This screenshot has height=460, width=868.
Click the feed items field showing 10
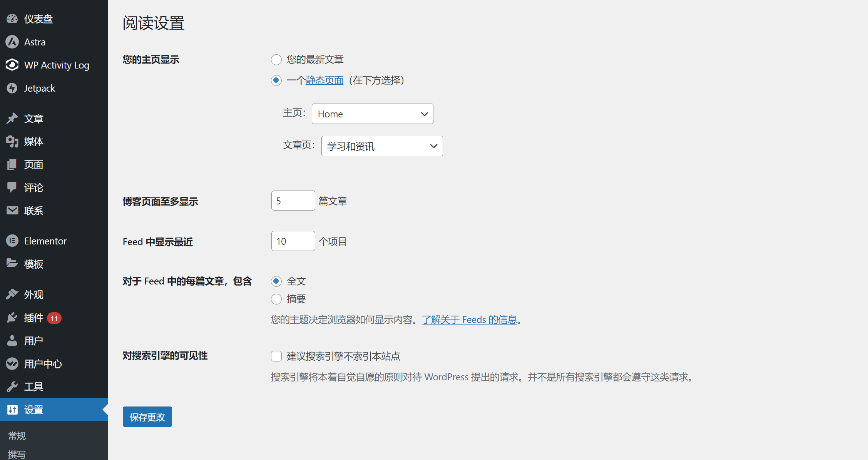click(293, 241)
